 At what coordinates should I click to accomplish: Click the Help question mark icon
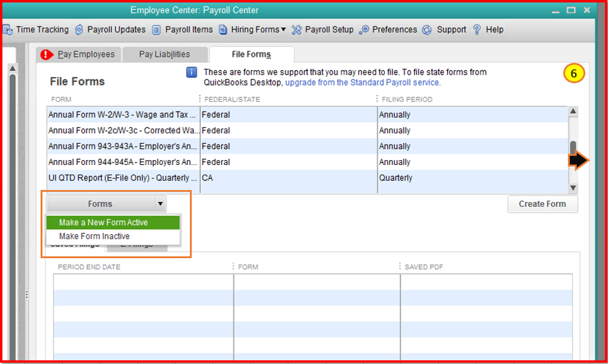[477, 30]
